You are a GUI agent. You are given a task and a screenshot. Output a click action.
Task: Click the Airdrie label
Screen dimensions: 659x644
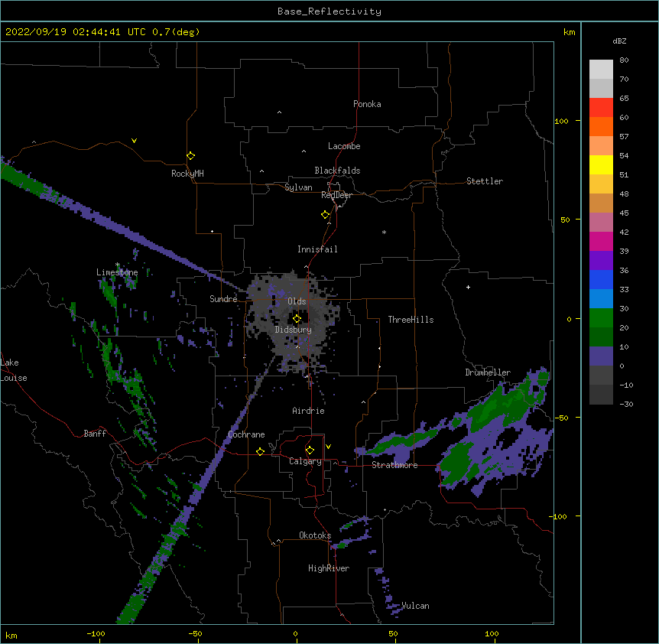point(308,411)
